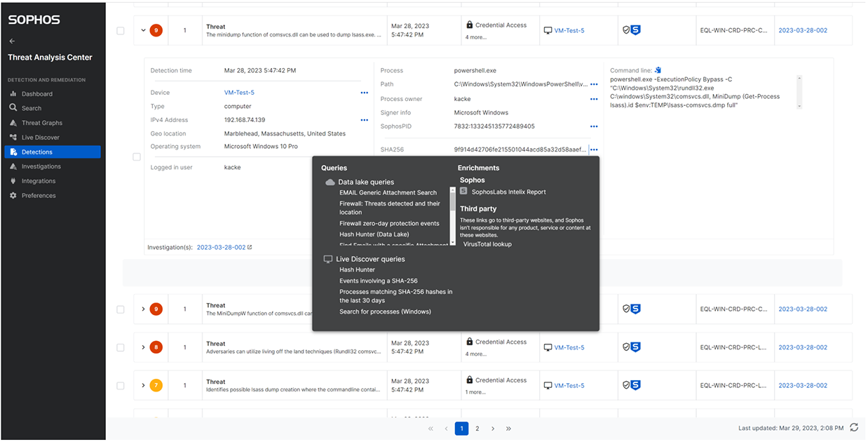The width and height of the screenshot is (868, 442).
Task: Open VM-Test-5 link in living off the land row
Action: click(569, 347)
